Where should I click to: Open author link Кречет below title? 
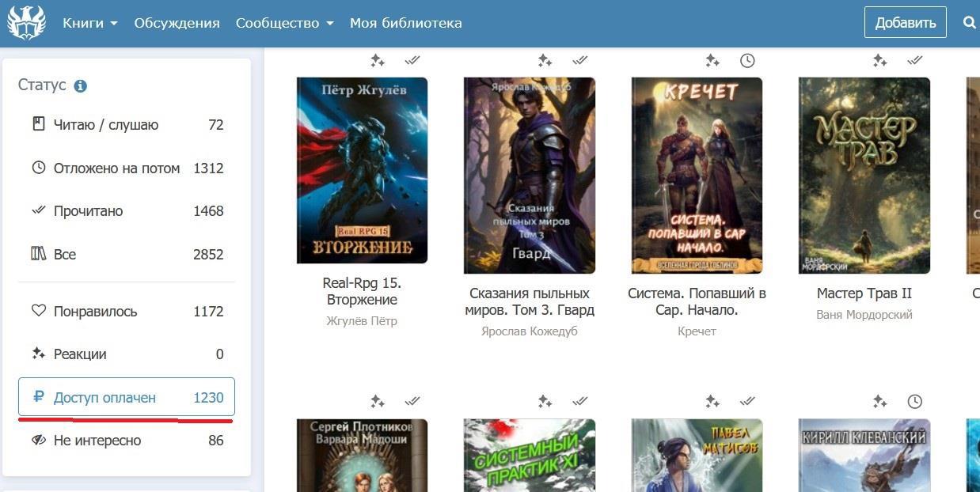[x=697, y=331]
